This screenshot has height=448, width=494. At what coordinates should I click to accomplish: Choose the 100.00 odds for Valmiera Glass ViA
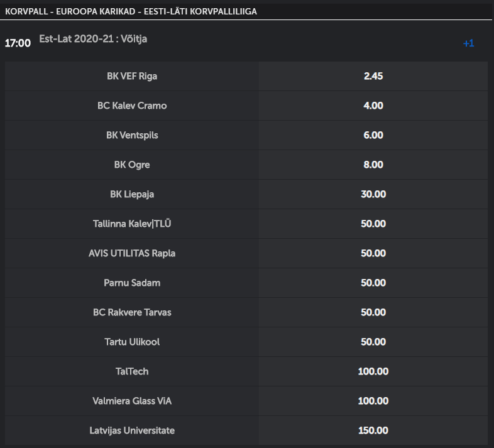(373, 401)
